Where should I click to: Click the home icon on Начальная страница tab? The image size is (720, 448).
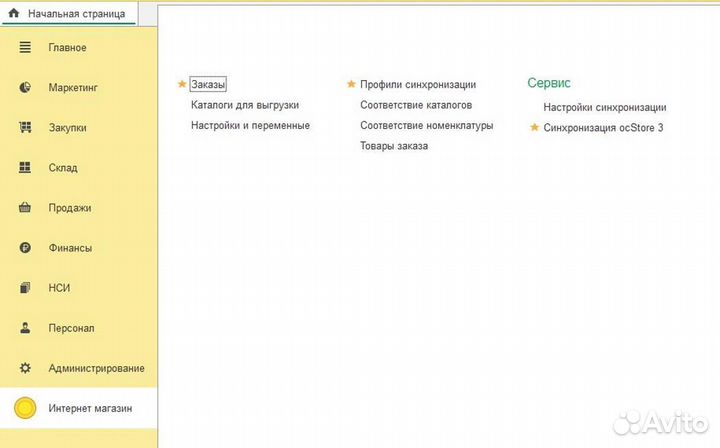[x=14, y=13]
